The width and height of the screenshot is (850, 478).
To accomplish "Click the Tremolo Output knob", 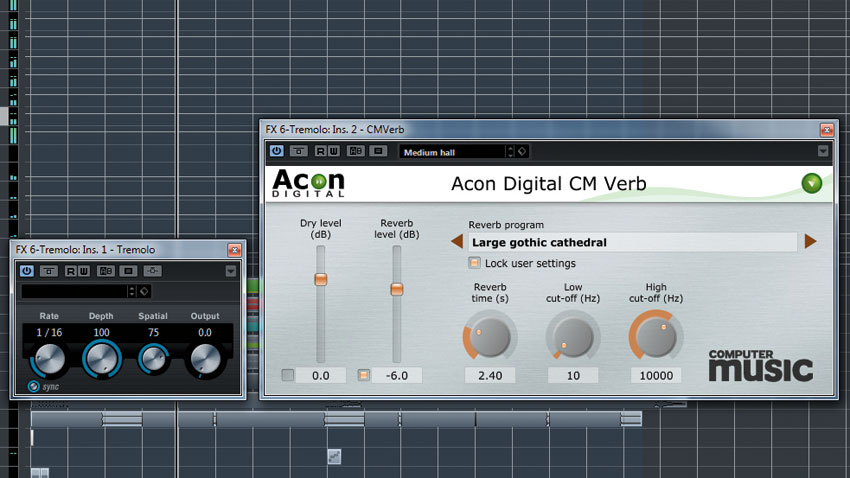I will 205,359.
